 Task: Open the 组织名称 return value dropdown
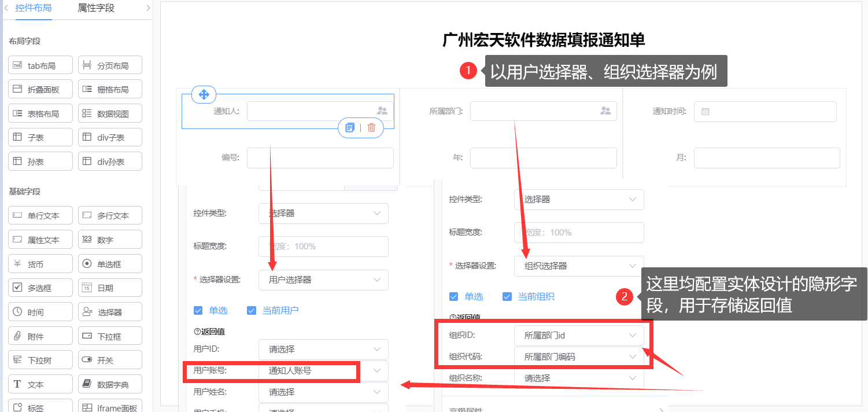(579, 378)
